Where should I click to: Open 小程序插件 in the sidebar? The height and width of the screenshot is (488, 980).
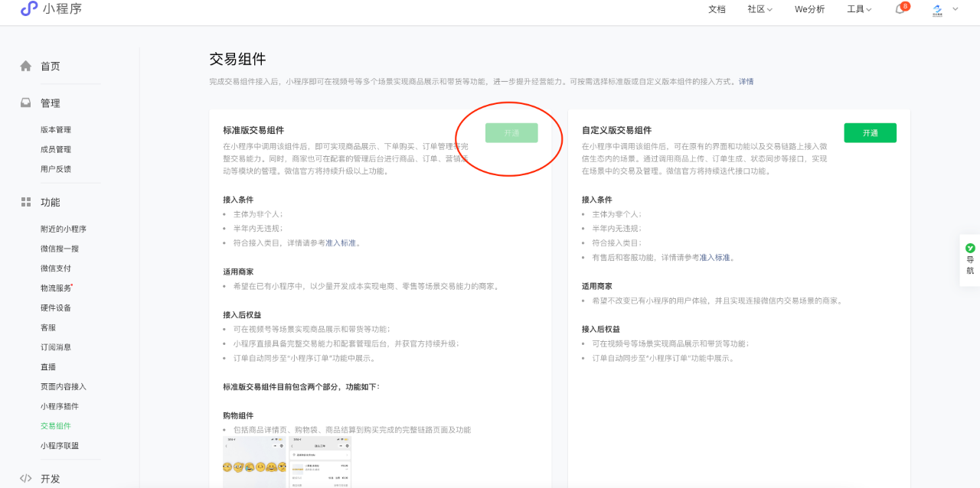[x=60, y=405]
